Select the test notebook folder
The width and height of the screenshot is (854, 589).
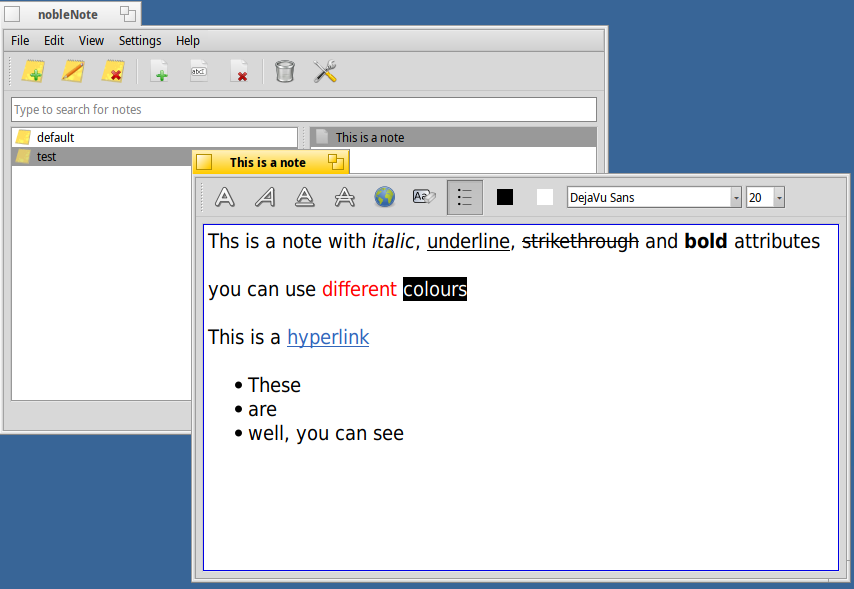tap(101, 157)
